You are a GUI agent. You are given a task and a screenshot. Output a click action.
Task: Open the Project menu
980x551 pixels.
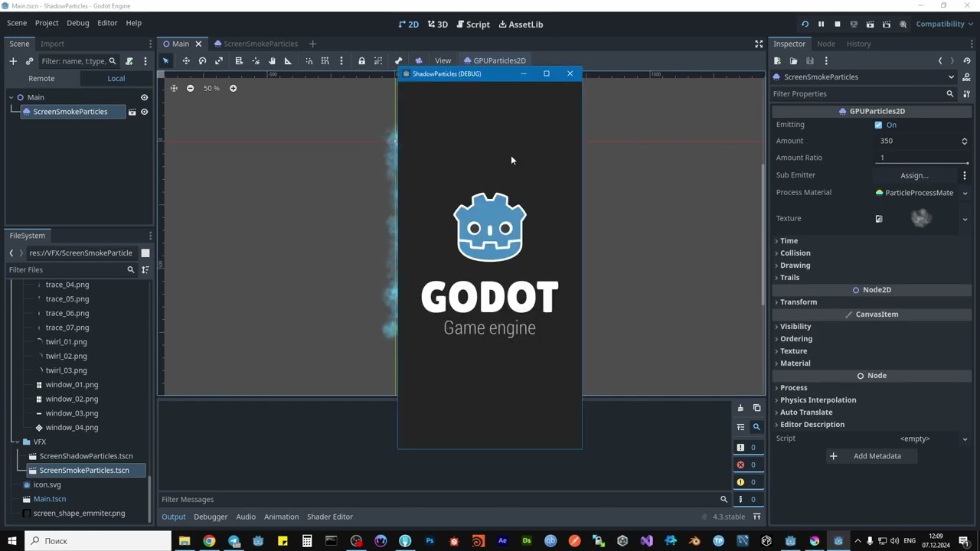point(47,23)
